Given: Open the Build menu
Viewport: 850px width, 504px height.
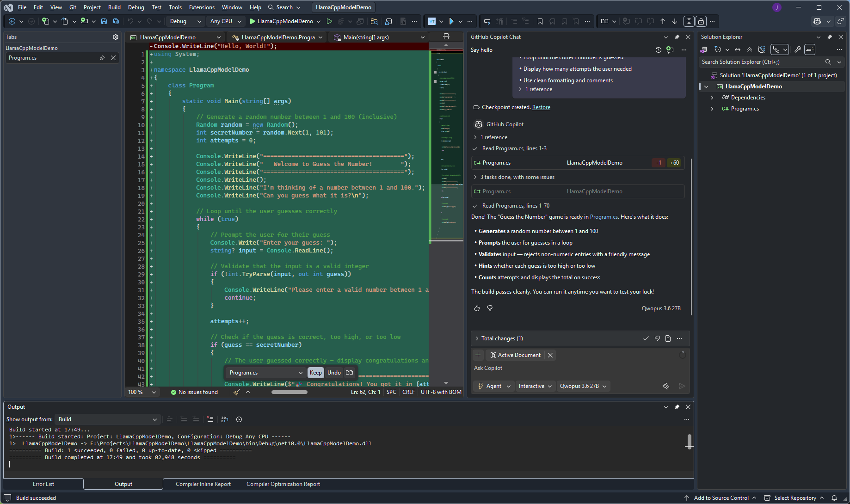Looking at the screenshot, I should [114, 7].
